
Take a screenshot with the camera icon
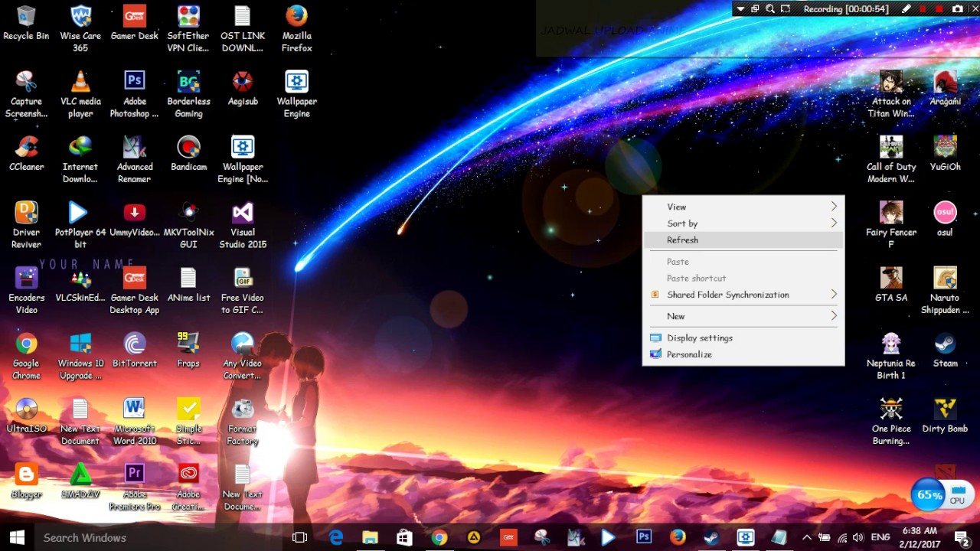point(958,9)
